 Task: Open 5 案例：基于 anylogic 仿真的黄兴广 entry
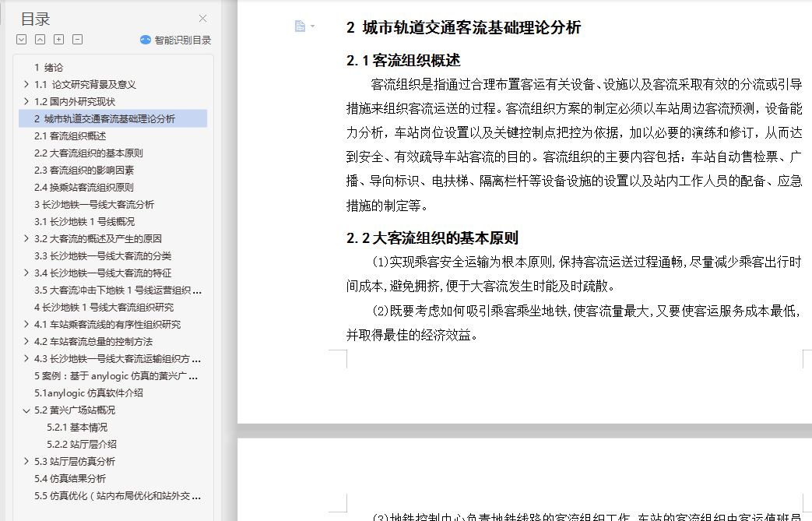pyautogui.click(x=116, y=375)
